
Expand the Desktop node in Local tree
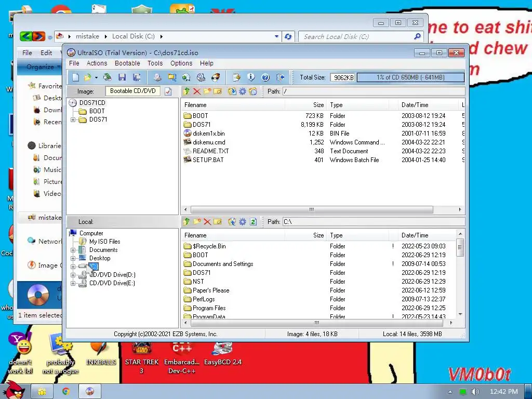point(73,258)
